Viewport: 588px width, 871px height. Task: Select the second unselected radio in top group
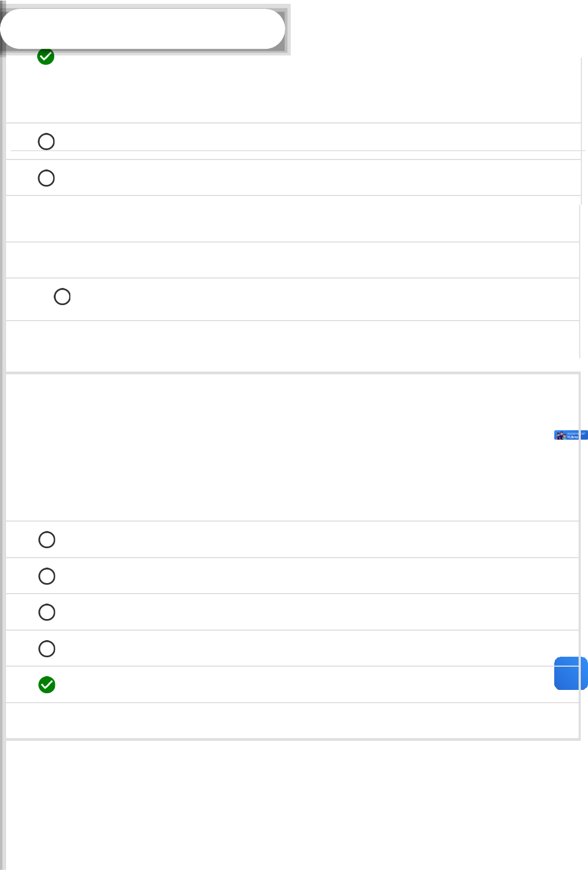(47, 178)
